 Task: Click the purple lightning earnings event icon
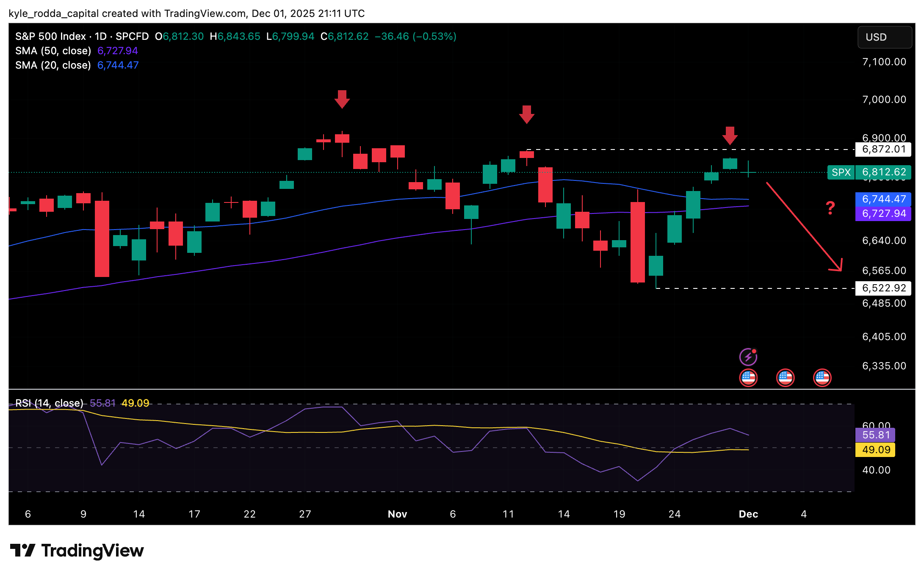tap(749, 356)
